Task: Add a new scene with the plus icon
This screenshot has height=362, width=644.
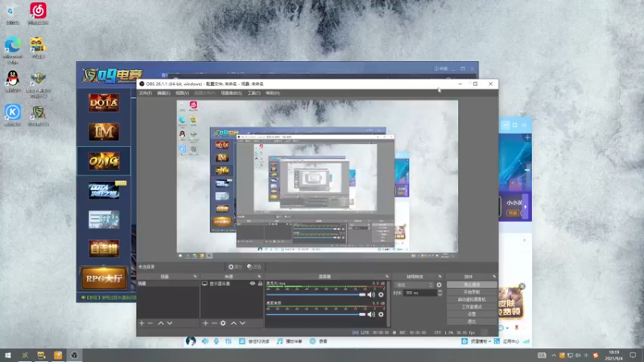Action: [x=142, y=323]
